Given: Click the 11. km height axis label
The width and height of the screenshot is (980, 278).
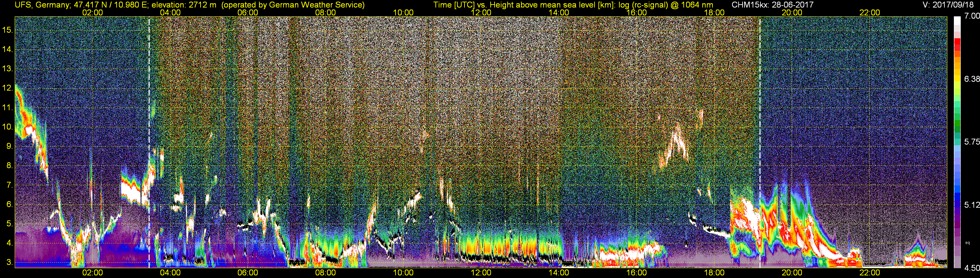Looking at the screenshot, I should (x=8, y=108).
